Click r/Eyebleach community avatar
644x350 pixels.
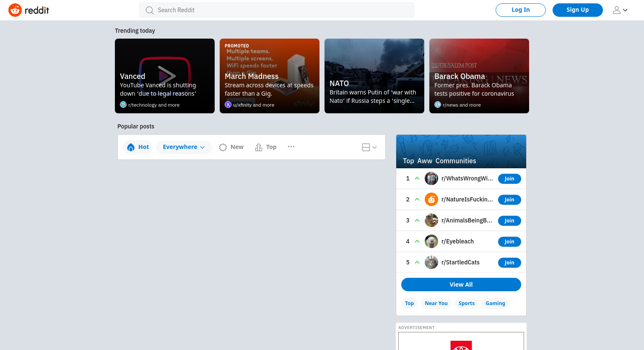[431, 241]
